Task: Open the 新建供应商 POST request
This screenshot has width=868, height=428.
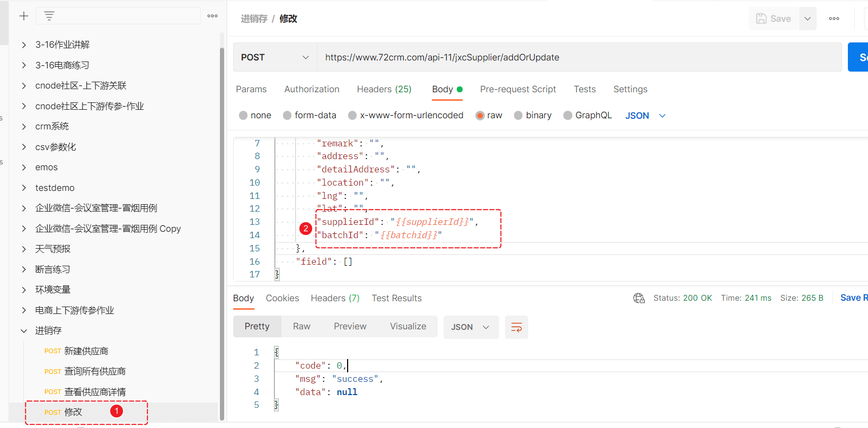Action: click(x=76, y=351)
